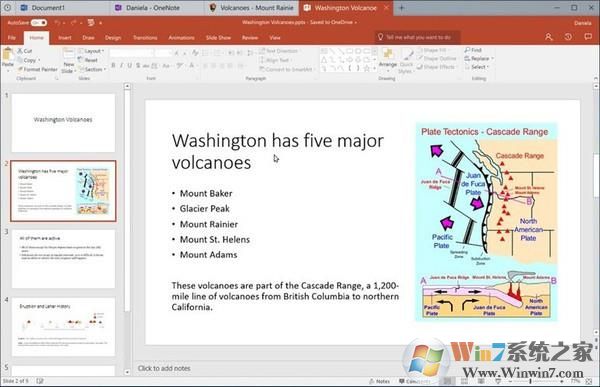Open the Arrange menu
Screen dimensions: 600x387
[x=387, y=60]
